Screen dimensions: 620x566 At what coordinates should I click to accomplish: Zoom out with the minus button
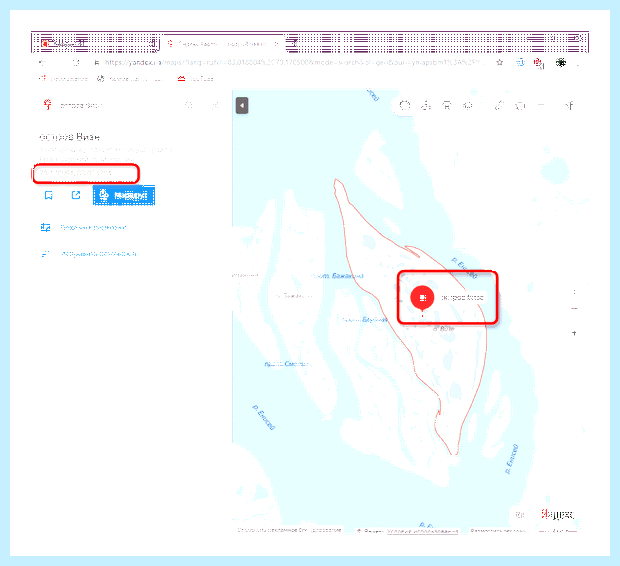[x=574, y=309]
